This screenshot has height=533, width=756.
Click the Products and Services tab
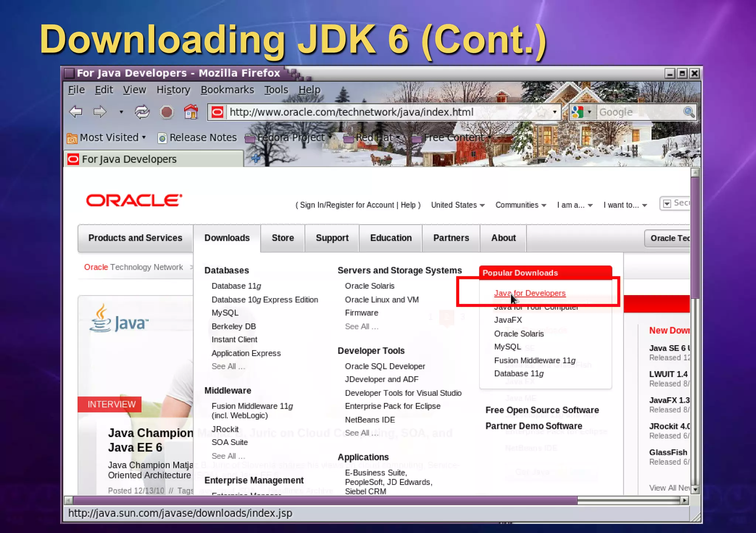coord(135,238)
